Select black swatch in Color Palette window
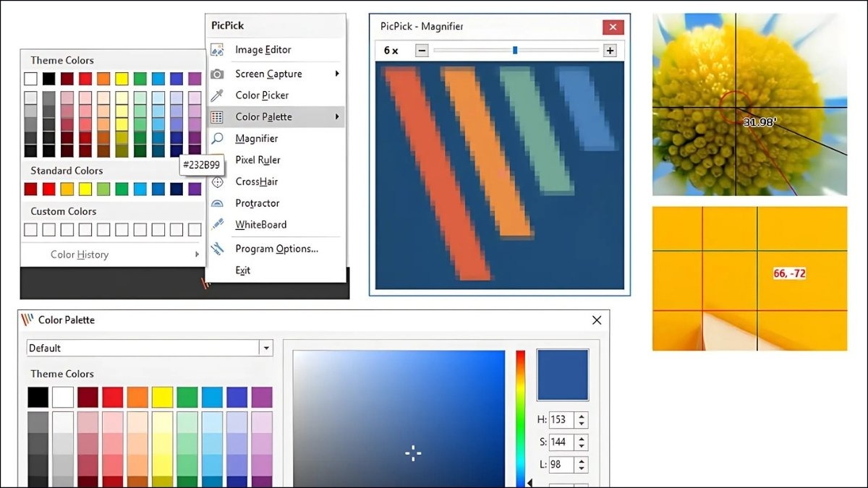Viewport: 868px width, 488px height. click(x=38, y=397)
